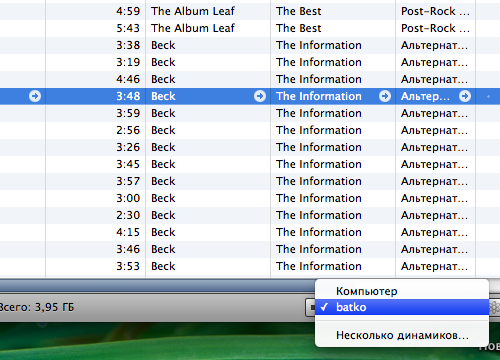This screenshot has width=500, height=360.
Task: Open Несколько динамиков… from the speaker menu
Action: 402,335
